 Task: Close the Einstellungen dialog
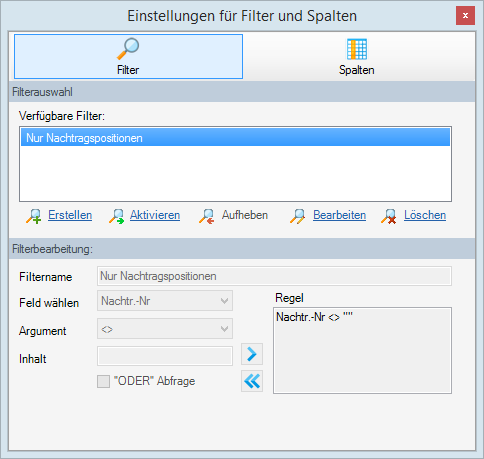pos(465,15)
